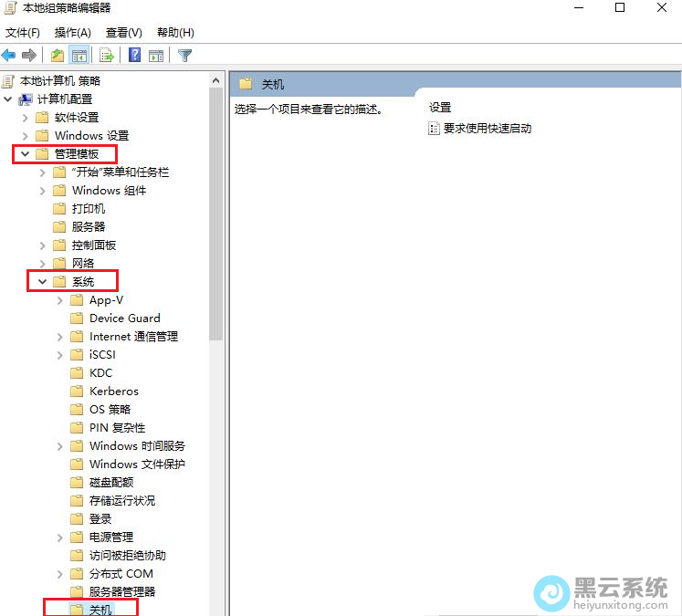Image resolution: width=682 pixels, height=616 pixels.
Task: Expand the Windows 组件 tree node
Action: (43, 190)
